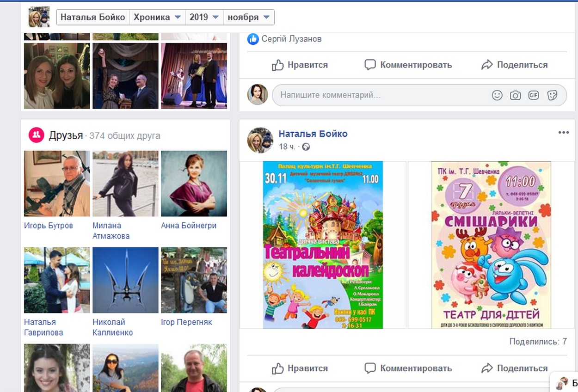
Task: Open the Хроника dropdown
Action: coord(157,18)
